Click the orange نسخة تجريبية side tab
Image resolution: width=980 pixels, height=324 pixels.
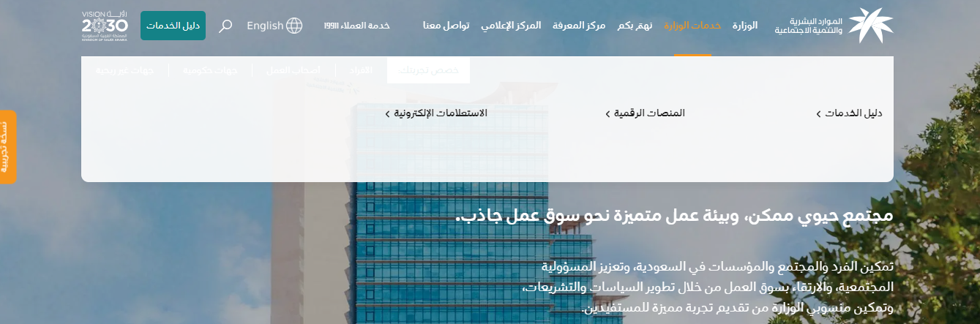click(x=7, y=146)
